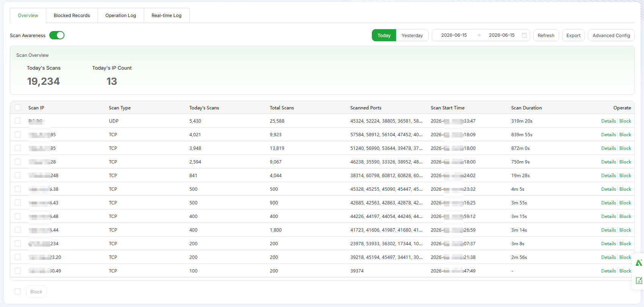Select the Yesterday filter button
644x307 pixels.
pyautogui.click(x=412, y=35)
